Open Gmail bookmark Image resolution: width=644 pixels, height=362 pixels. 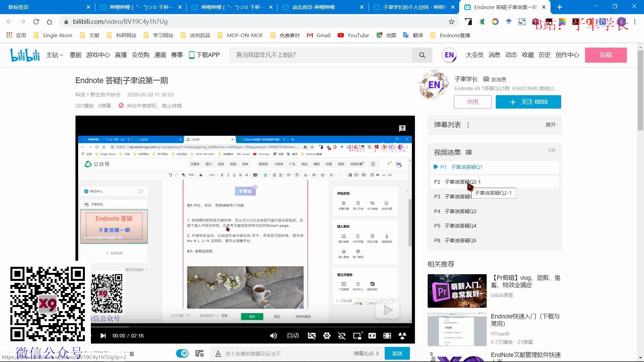click(319, 35)
